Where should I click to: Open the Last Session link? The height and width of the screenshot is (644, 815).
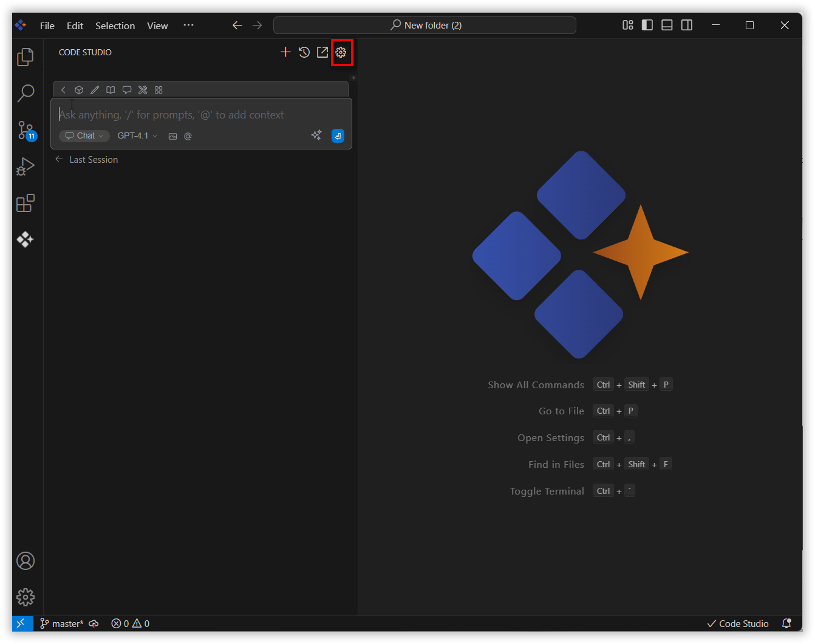(86, 160)
